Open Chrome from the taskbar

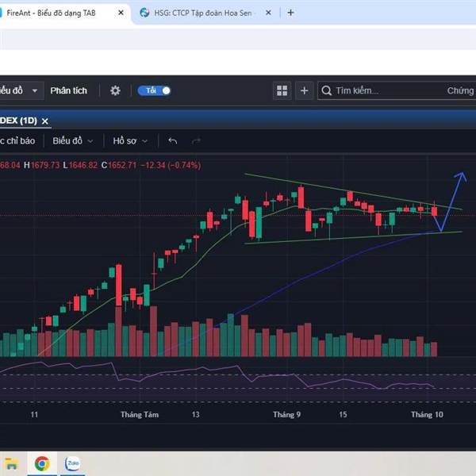(42, 464)
